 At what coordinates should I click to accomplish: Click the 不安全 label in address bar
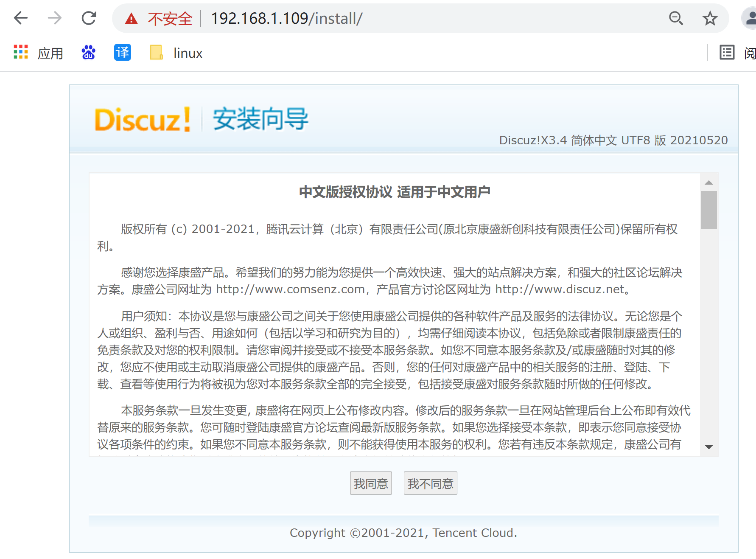tap(170, 19)
